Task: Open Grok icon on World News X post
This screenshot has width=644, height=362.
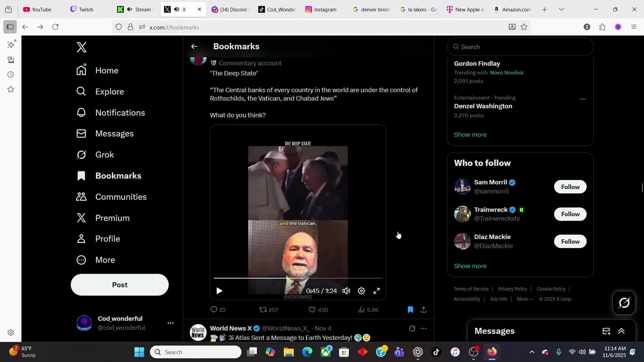Action: 412,328
